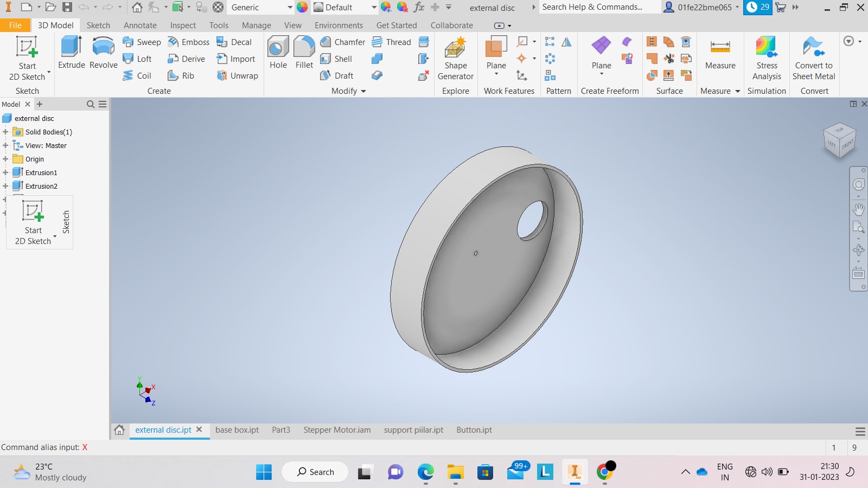Select the Emboss tool
This screenshot has width=868, height=488.
click(188, 42)
